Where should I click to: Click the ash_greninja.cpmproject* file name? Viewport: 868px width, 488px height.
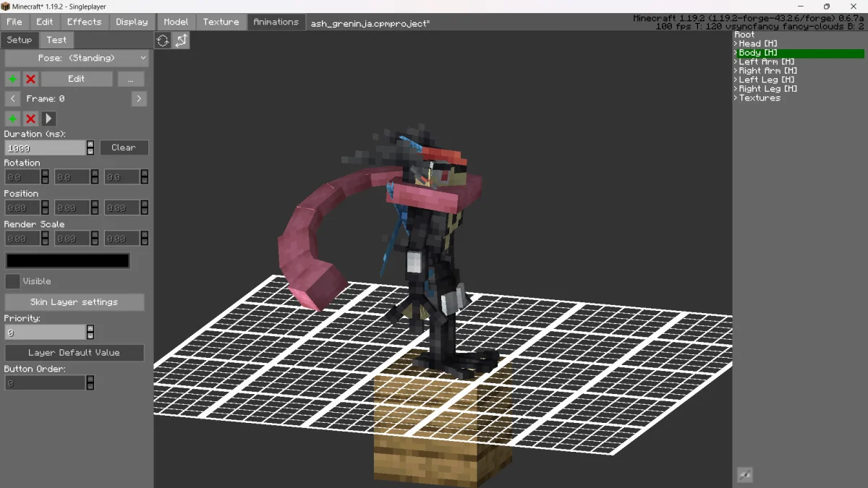pos(370,23)
